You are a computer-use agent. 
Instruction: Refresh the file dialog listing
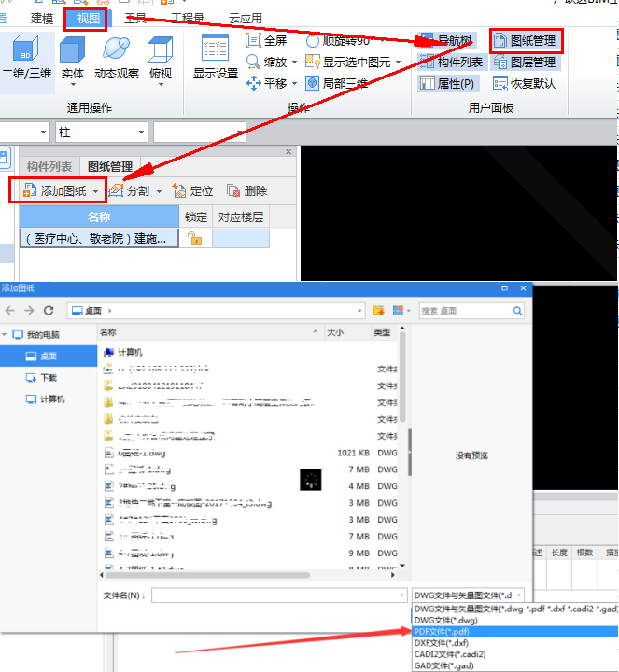click(x=49, y=310)
